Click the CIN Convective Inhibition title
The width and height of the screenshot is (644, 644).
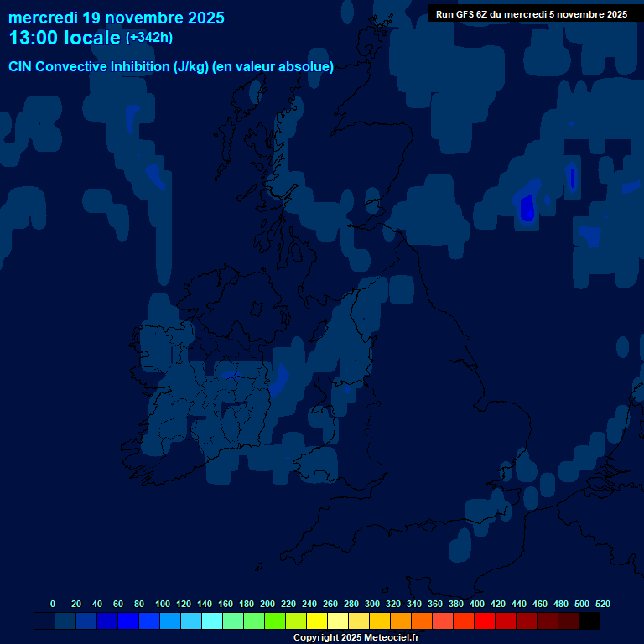171,67
